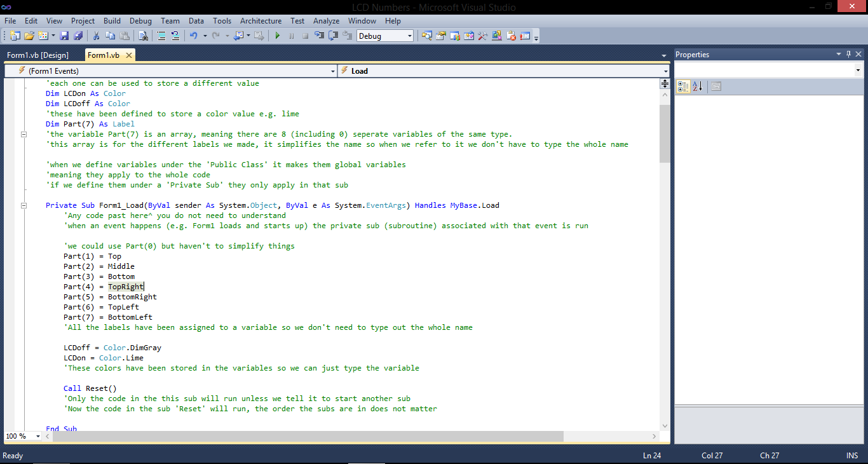Click the New Project toolbar icon
The image size is (868, 464).
click(15, 36)
